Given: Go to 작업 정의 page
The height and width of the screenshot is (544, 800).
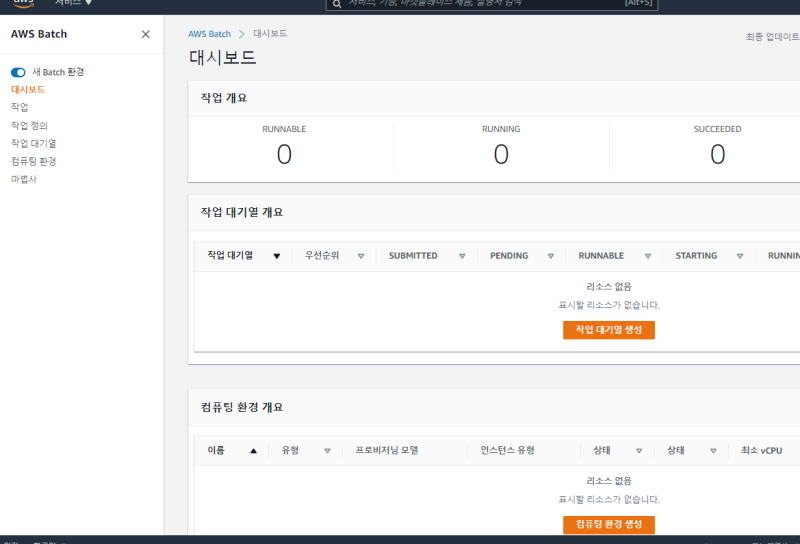Looking at the screenshot, I should [29, 126].
